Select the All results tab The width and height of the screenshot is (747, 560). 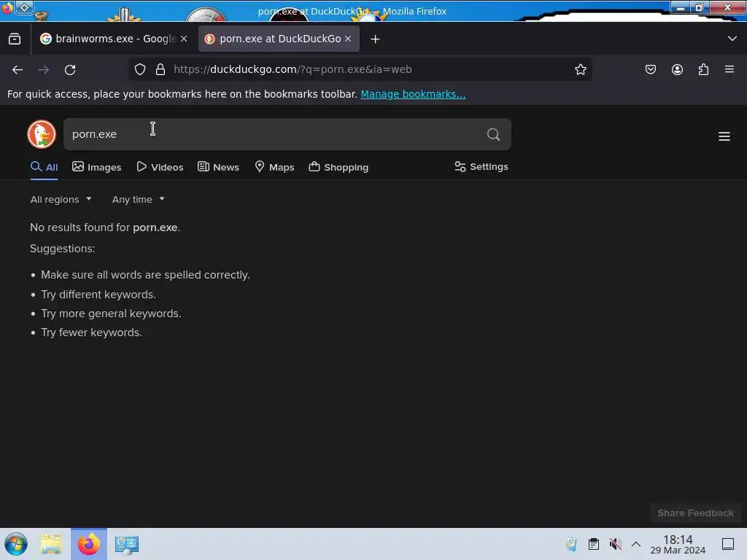44,167
